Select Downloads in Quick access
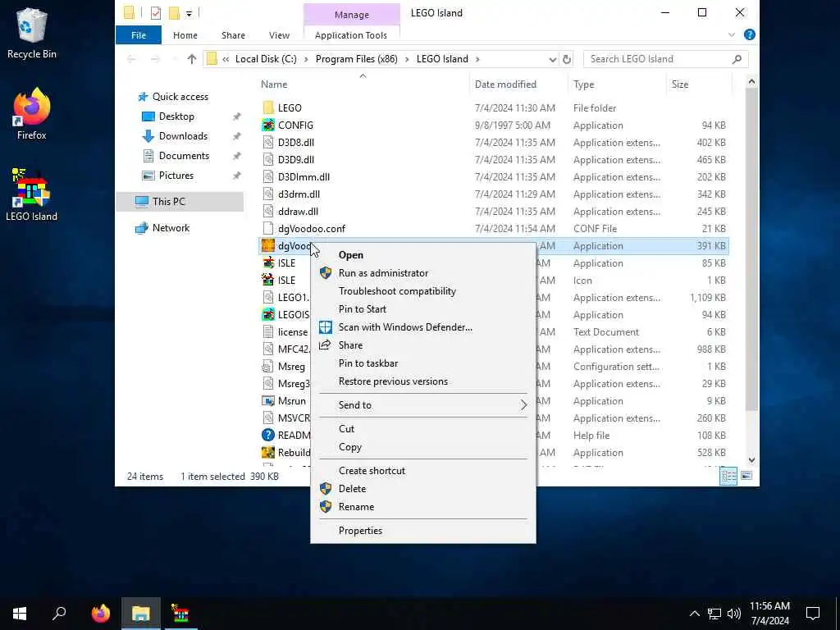This screenshot has width=840, height=630. click(183, 136)
